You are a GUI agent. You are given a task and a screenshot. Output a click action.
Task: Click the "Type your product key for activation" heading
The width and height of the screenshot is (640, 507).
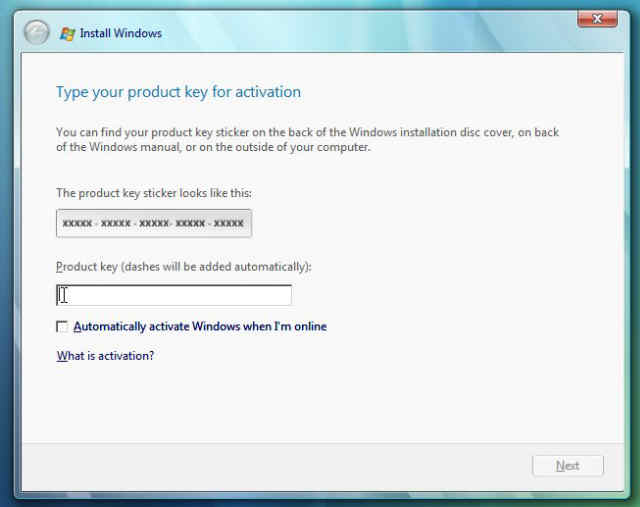click(178, 93)
